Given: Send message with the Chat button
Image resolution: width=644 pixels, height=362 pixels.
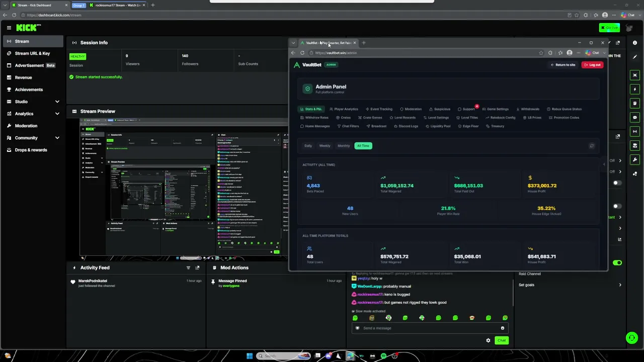Looking at the screenshot, I should click(x=502, y=340).
